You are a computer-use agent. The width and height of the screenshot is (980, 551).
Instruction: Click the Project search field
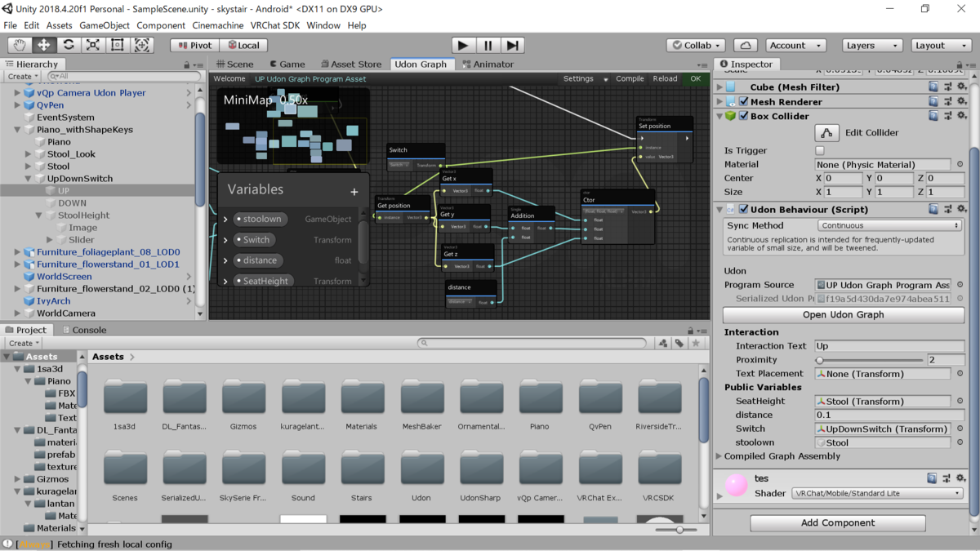point(532,344)
